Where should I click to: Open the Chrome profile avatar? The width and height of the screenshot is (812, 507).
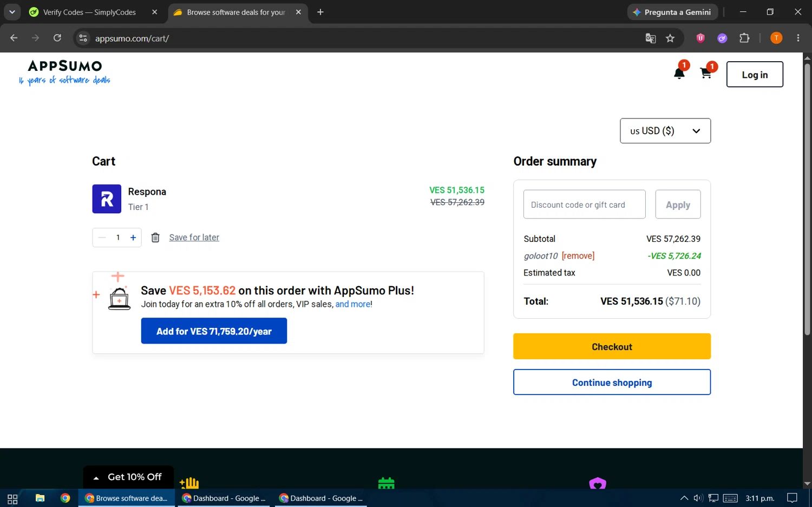[x=776, y=38]
